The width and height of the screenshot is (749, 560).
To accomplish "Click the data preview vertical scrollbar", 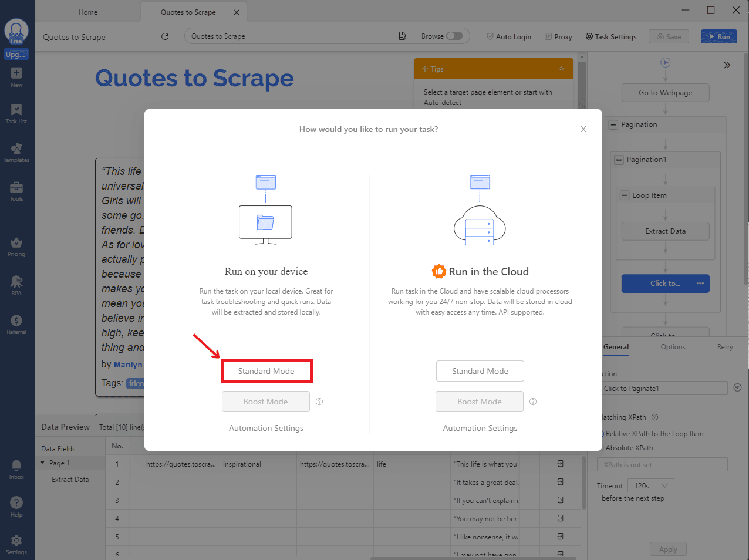I will [x=583, y=481].
